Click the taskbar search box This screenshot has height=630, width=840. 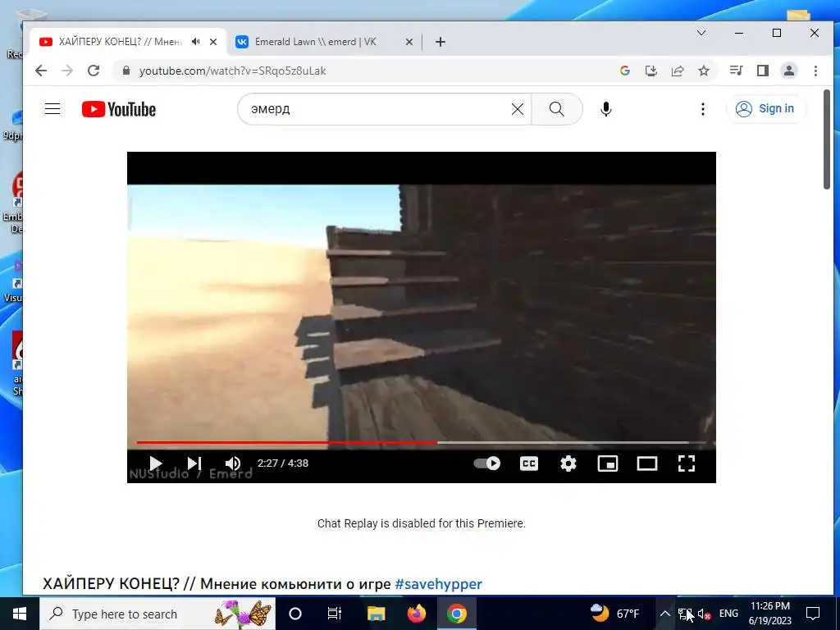tap(157, 614)
